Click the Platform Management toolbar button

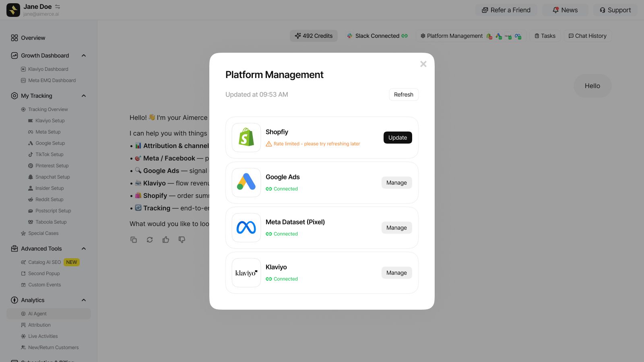pyautogui.click(x=471, y=36)
